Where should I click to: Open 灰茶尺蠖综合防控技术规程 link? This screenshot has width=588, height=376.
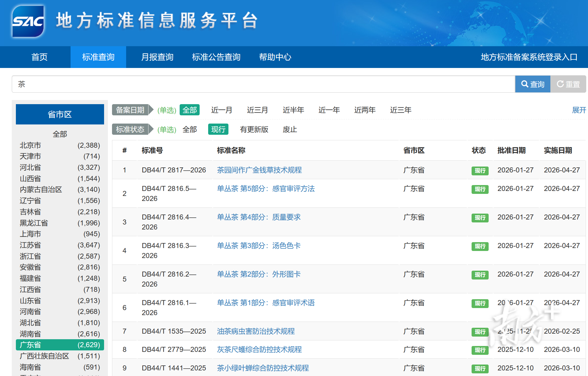[x=259, y=350]
